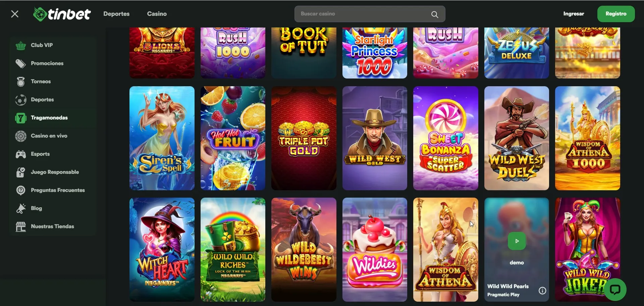Click the search magnifier icon
The image size is (644, 306).
pos(435,14)
